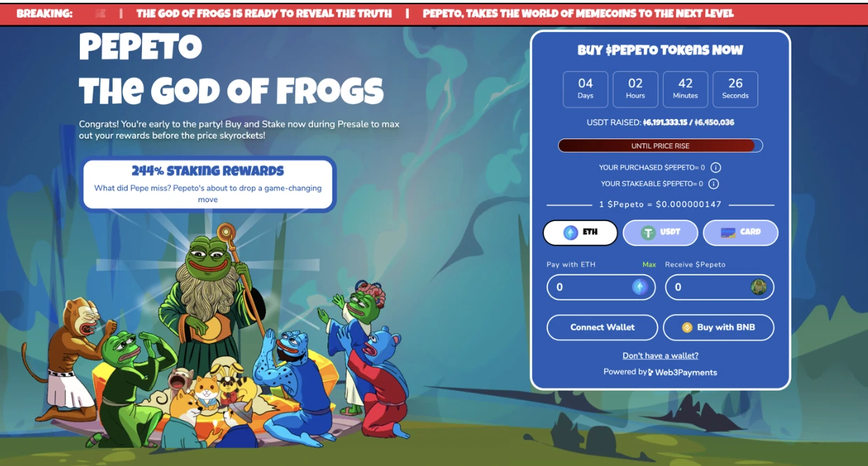Click the Pepeto frog coin icon in the Receive field

click(758, 287)
